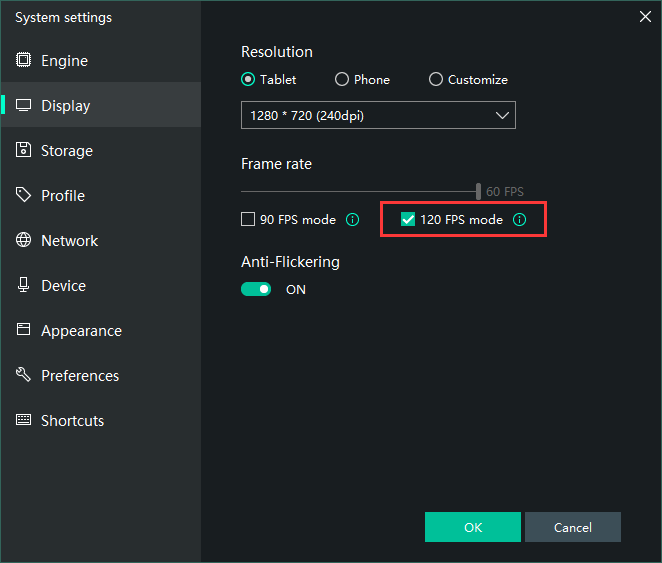The height and width of the screenshot is (563, 662).
Task: Click the Network globe icon
Action: coord(23,241)
